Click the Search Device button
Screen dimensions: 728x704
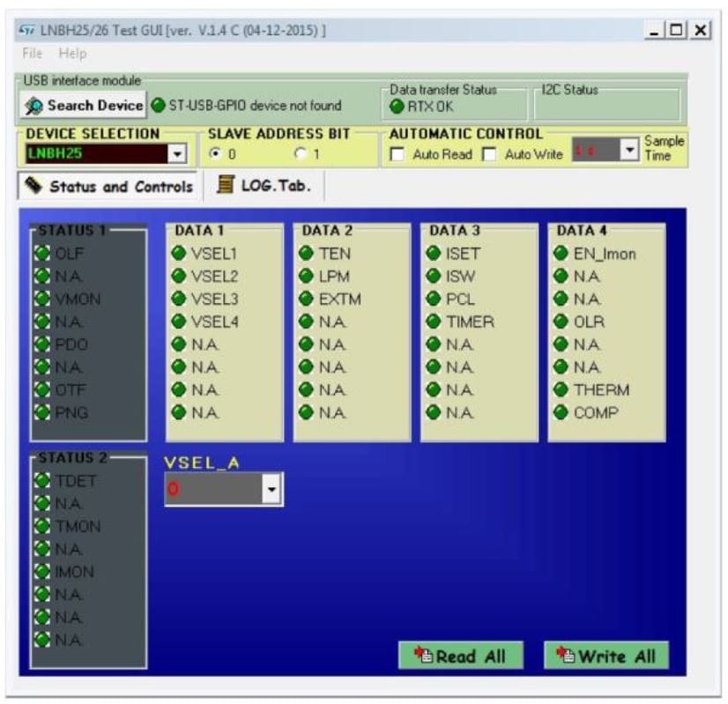(x=84, y=106)
